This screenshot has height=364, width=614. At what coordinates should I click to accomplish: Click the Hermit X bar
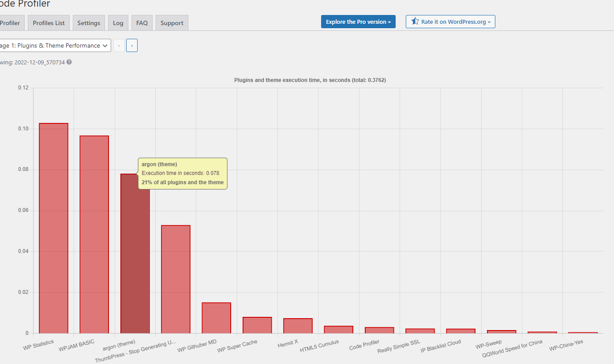(x=298, y=326)
